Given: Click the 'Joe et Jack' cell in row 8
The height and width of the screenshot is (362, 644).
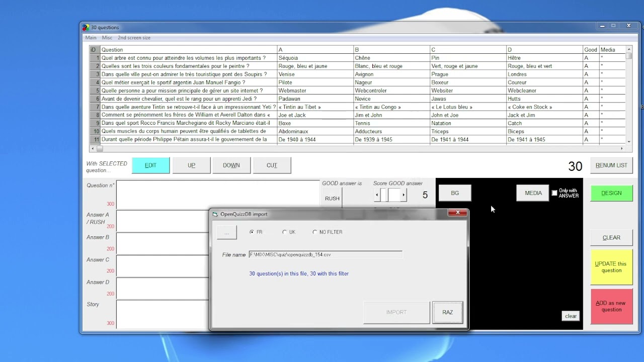Looking at the screenshot, I should (x=315, y=115).
